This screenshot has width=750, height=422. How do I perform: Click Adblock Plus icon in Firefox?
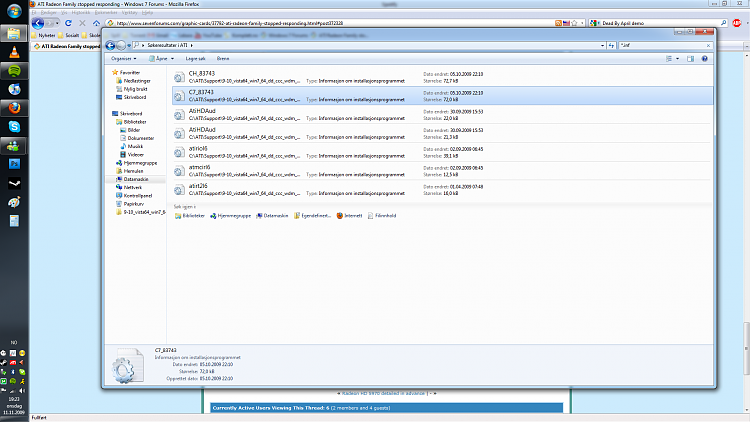point(737,23)
